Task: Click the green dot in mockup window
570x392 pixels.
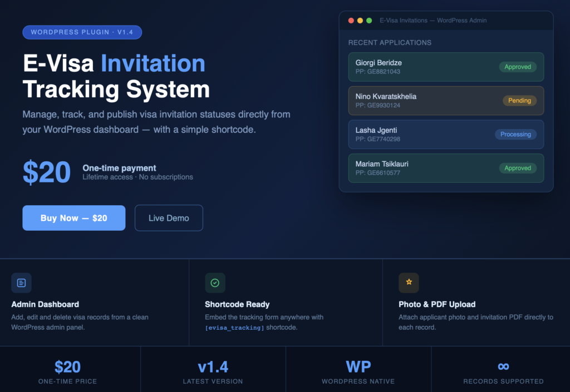Action: click(369, 21)
